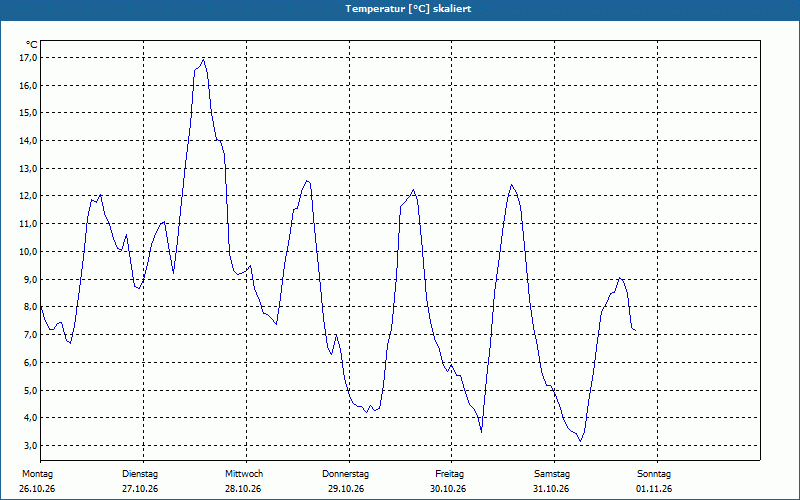Click the 17°C temperature peak on Tuesday's curve

tap(204, 60)
